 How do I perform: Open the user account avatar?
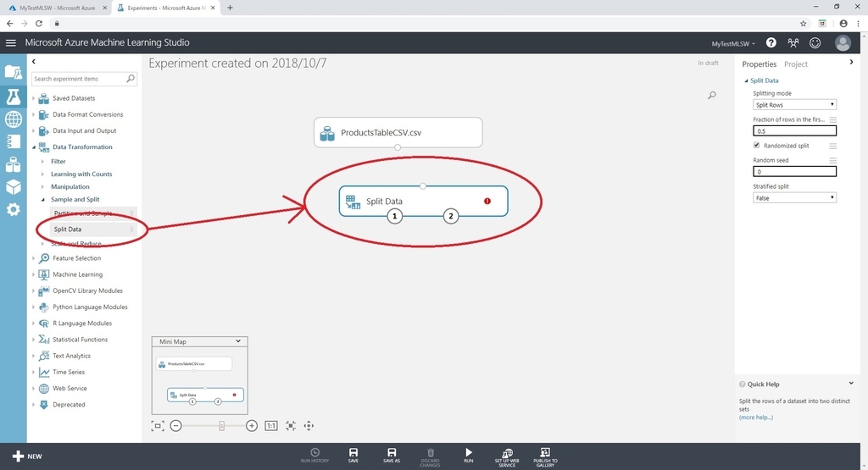coord(843,42)
